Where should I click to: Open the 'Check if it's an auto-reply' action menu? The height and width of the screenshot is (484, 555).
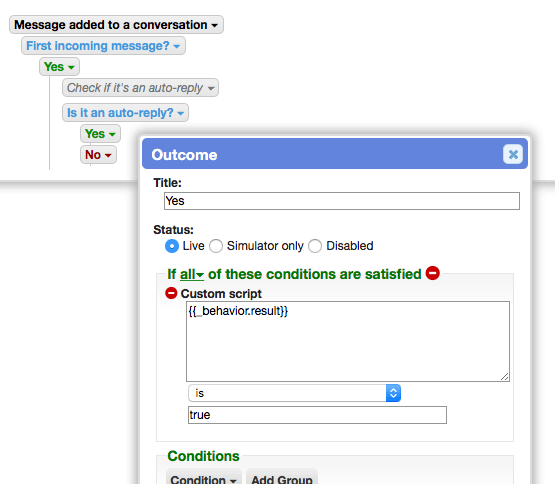(140, 88)
